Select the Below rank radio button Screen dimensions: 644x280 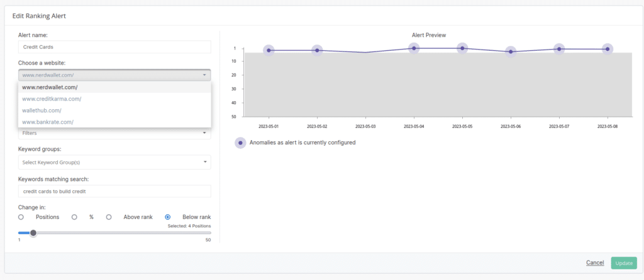tap(167, 217)
